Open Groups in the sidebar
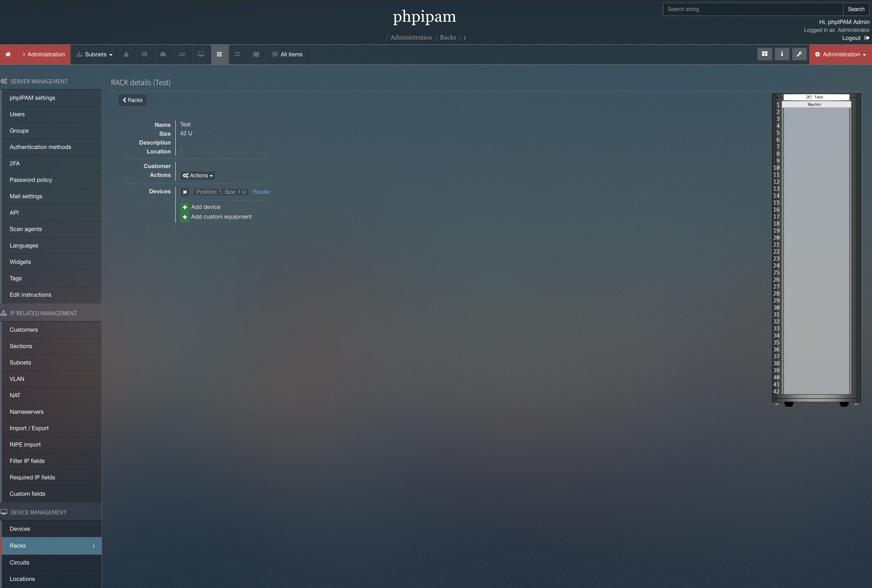Viewport: 872px width, 588px height. point(51,131)
